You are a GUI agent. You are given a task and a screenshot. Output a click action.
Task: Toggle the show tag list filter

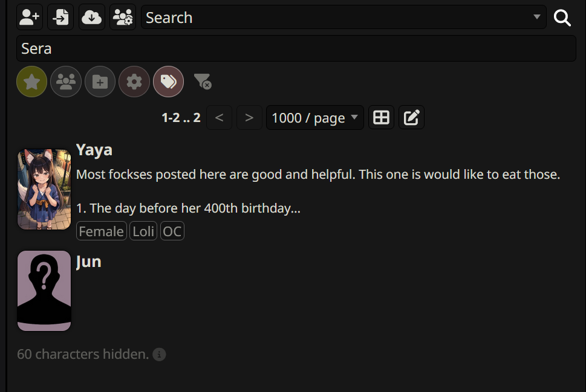pyautogui.click(x=169, y=82)
